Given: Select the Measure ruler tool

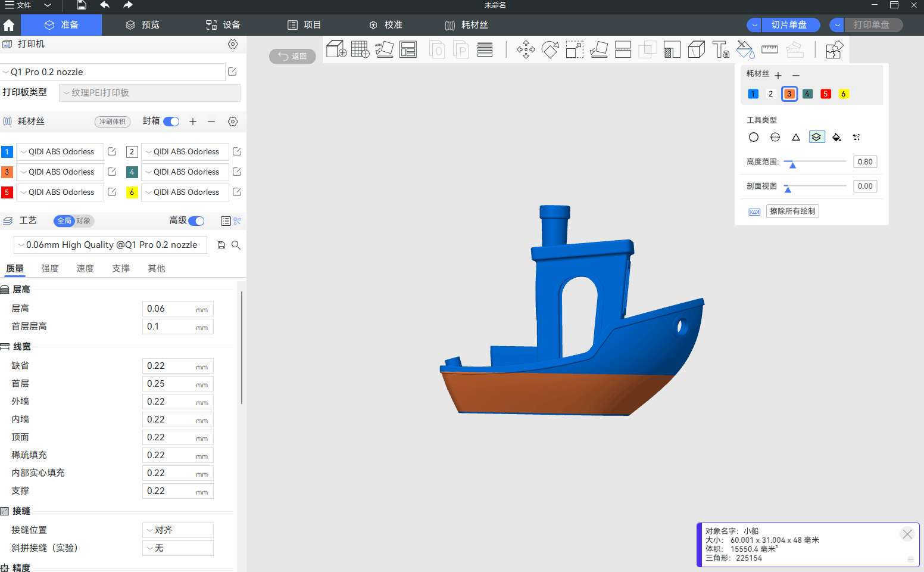Looking at the screenshot, I should 770,49.
